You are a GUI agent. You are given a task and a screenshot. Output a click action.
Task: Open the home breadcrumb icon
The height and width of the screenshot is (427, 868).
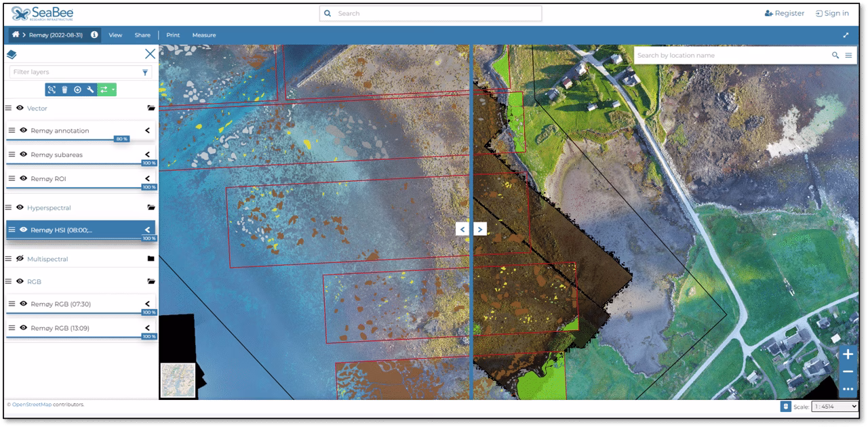[x=15, y=35]
